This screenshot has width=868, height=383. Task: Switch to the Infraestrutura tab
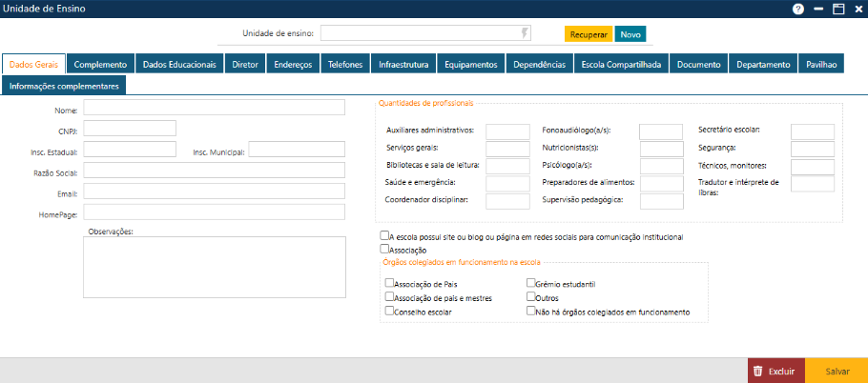tap(403, 65)
